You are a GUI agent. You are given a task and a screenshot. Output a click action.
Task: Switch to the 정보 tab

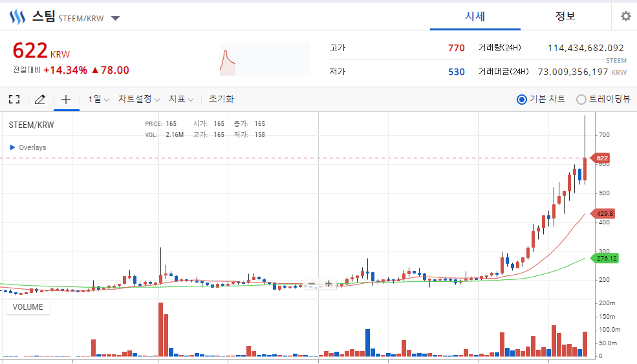(565, 16)
